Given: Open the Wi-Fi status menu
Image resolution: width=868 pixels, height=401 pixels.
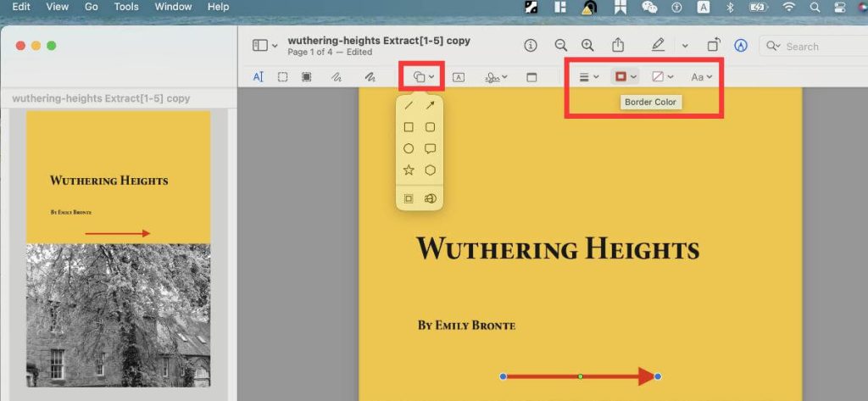Looking at the screenshot, I should (789, 7).
